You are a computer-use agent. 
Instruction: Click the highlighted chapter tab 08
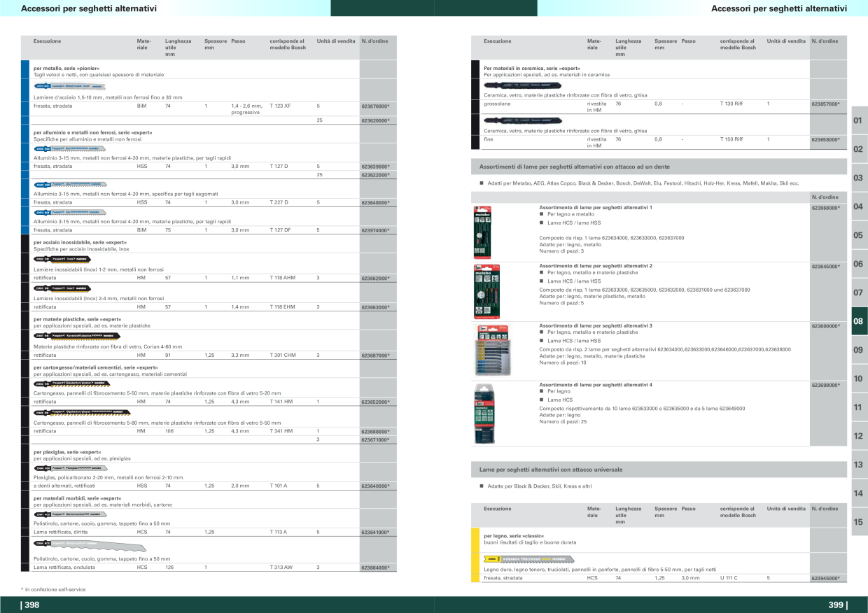(x=859, y=321)
